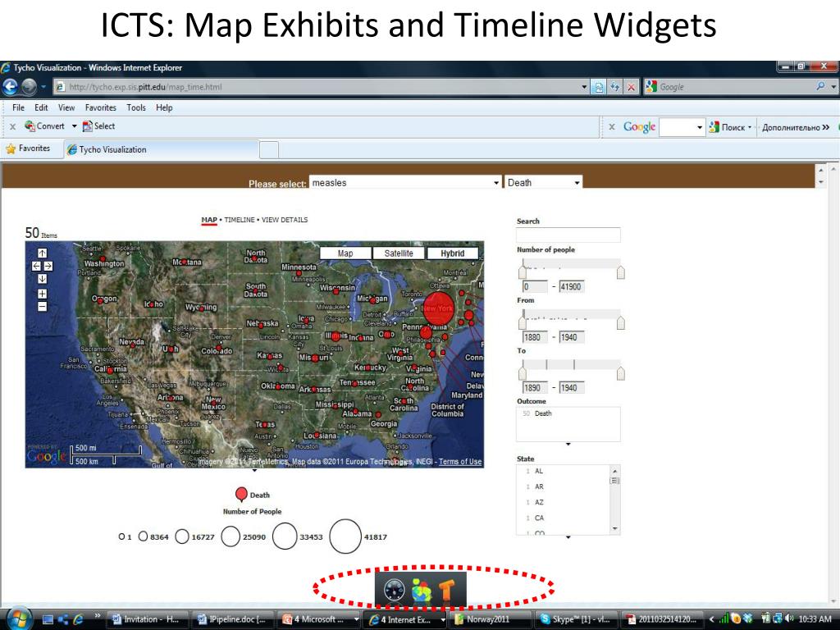
Task: Click the Internet Explorer quick launch icon
Action: click(78, 619)
